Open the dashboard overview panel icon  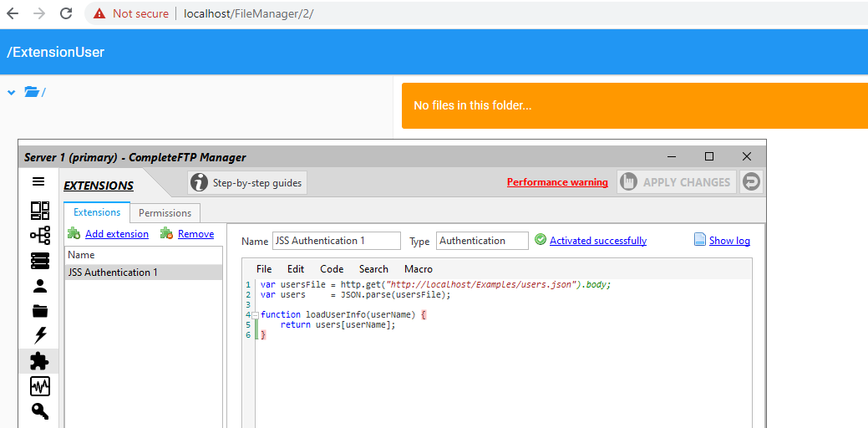tap(40, 211)
